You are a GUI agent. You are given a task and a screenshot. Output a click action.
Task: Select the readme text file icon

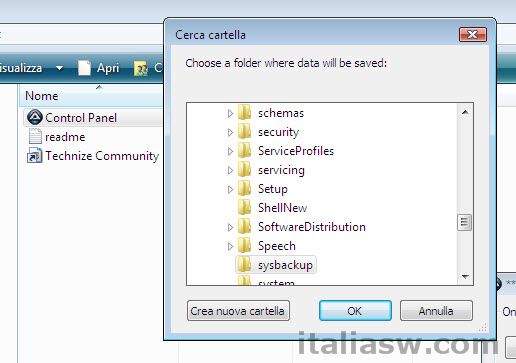[35, 136]
